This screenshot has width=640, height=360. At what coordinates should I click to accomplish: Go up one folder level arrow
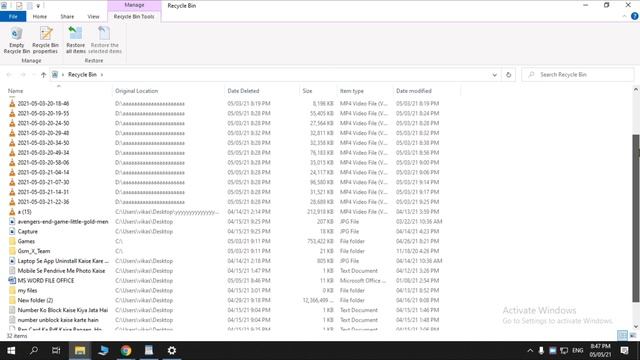(43, 75)
